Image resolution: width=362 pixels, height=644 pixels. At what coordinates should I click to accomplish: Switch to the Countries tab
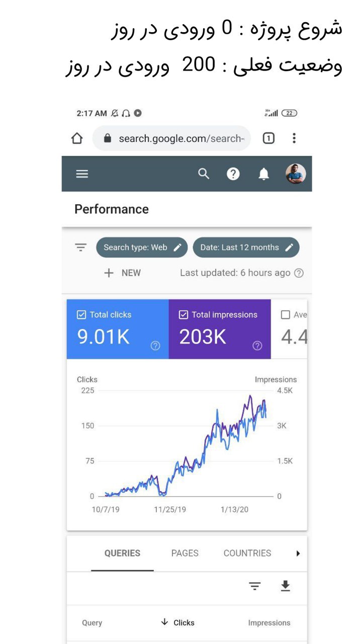247,553
